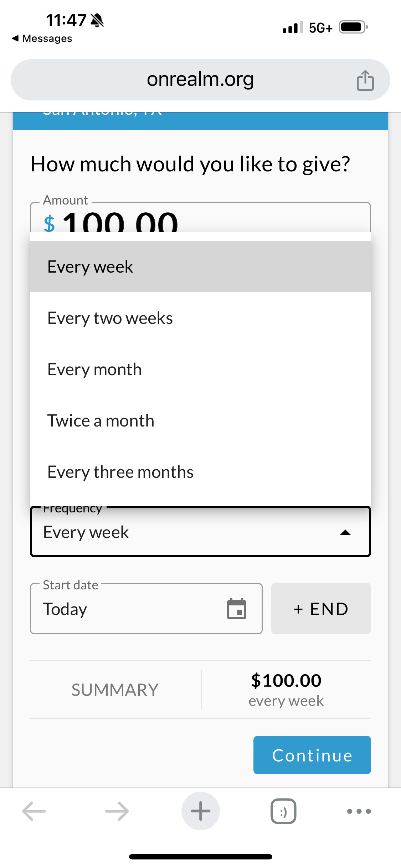Image resolution: width=401 pixels, height=868 pixels.
Task: Click the Continue button
Action: 312,755
